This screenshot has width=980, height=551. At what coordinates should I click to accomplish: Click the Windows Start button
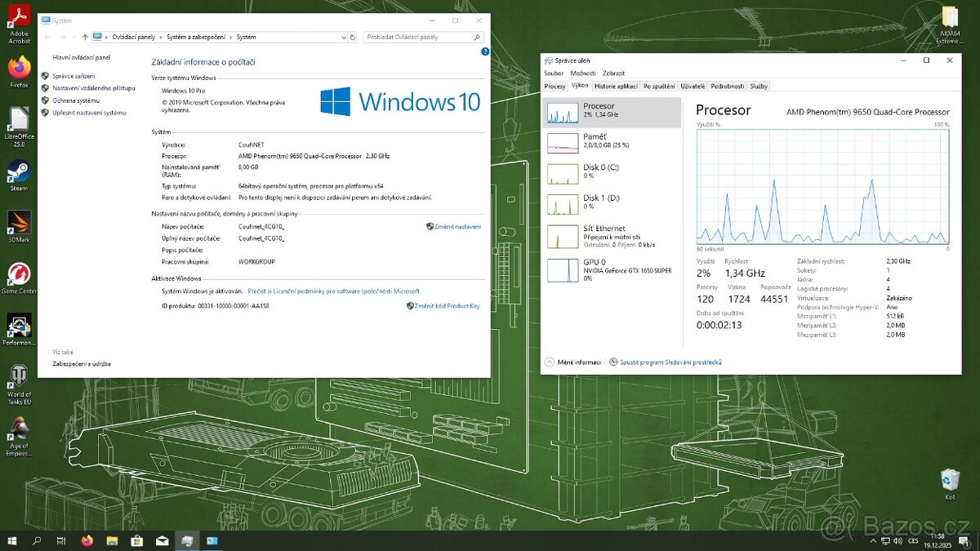pyautogui.click(x=12, y=540)
